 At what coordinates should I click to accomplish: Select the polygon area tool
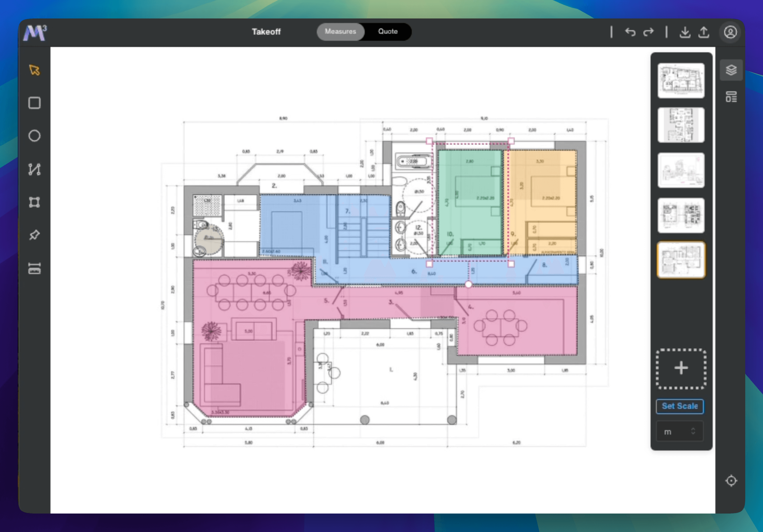(35, 202)
